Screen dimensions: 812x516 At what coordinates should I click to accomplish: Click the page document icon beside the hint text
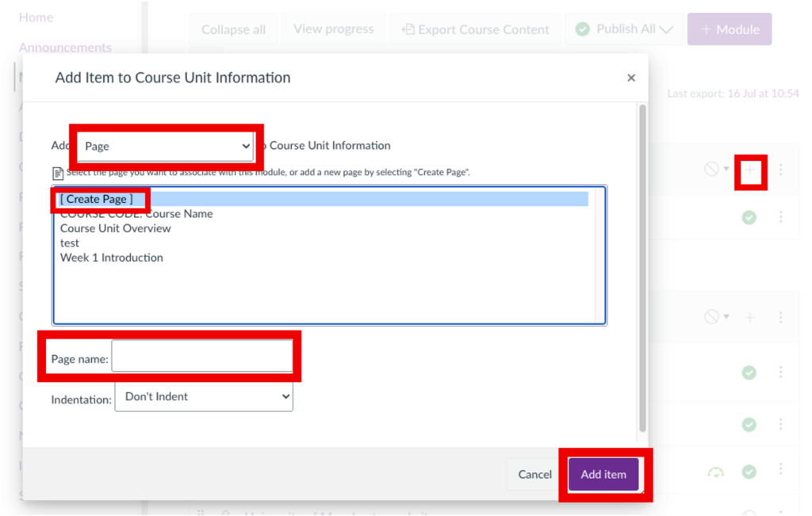57,173
